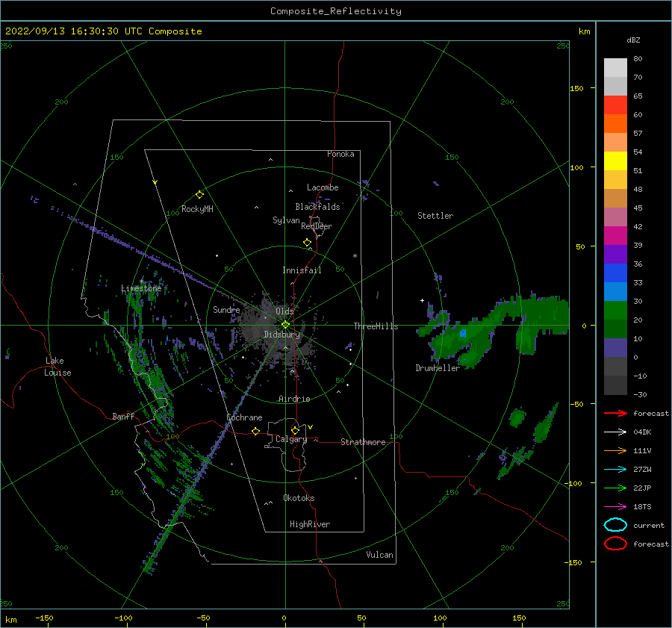Click the red forecast oval in legend
The width and height of the screenshot is (672, 628).
[x=615, y=544]
